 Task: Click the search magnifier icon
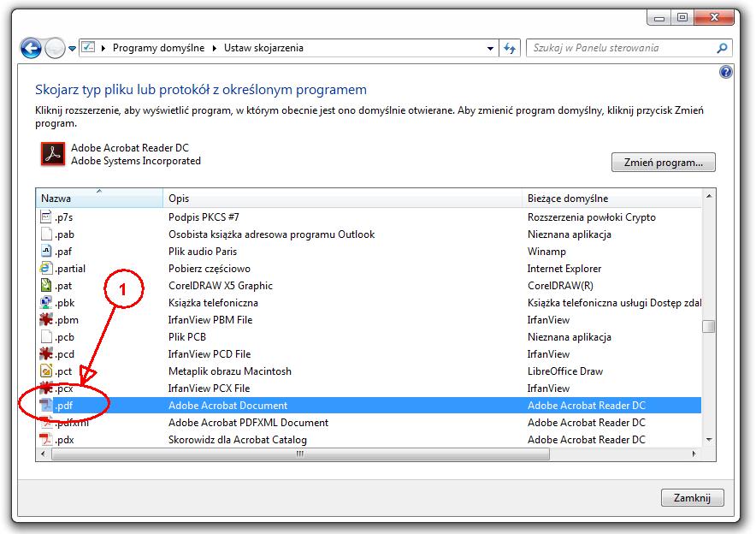[723, 48]
